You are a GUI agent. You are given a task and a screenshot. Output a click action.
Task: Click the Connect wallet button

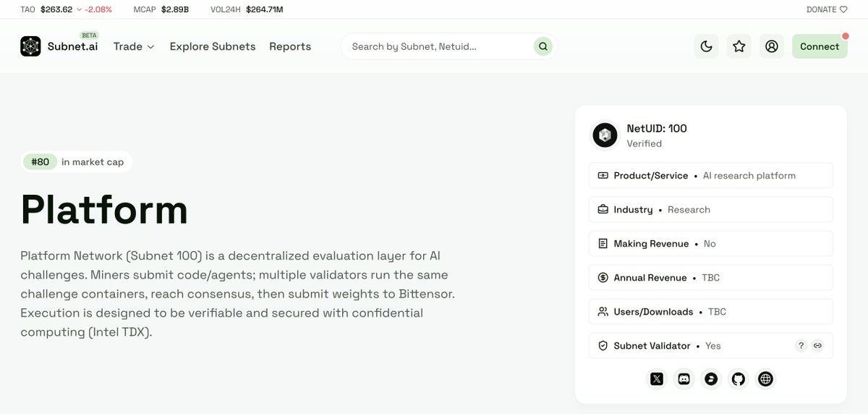(820, 46)
